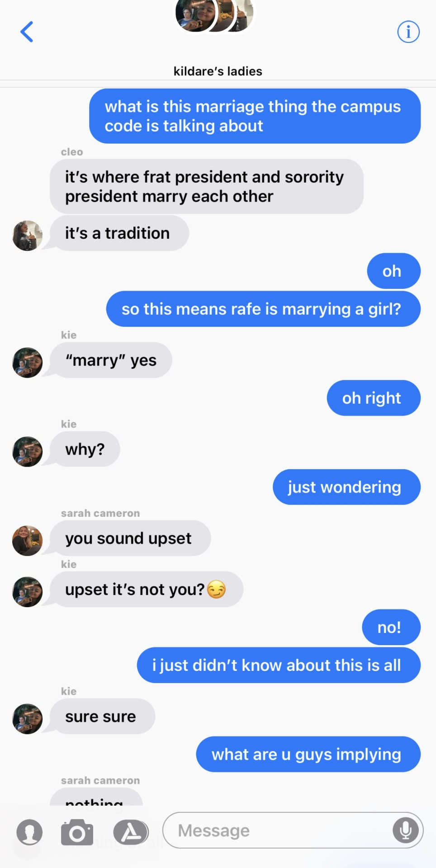The width and height of the screenshot is (436, 868).
Task: Open conversation info with the i icon
Action: pyautogui.click(x=408, y=32)
